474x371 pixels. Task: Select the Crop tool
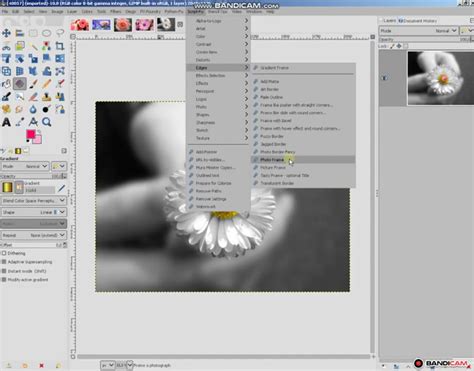pyautogui.click(x=60, y=46)
